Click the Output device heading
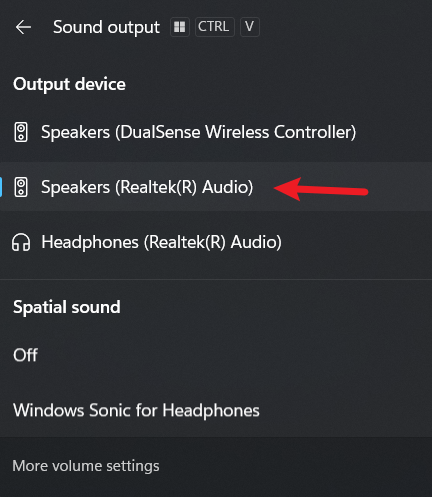Screen dimensions: 432x497 point(69,84)
